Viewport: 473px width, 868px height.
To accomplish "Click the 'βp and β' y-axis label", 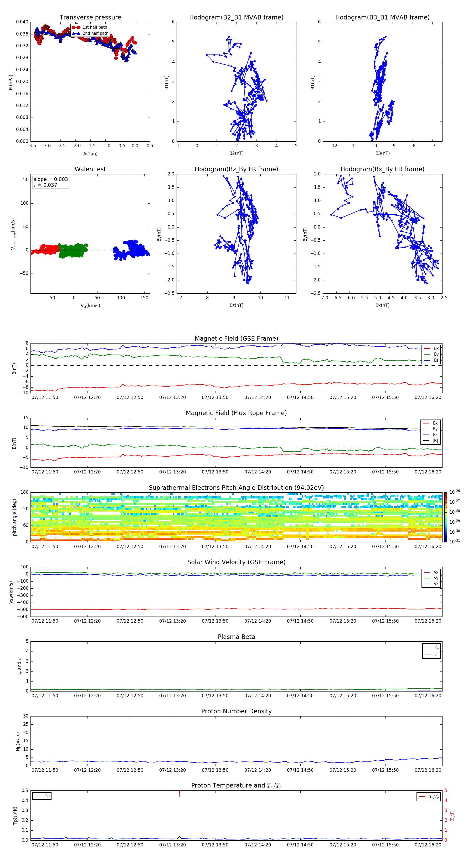I will 19,666.
